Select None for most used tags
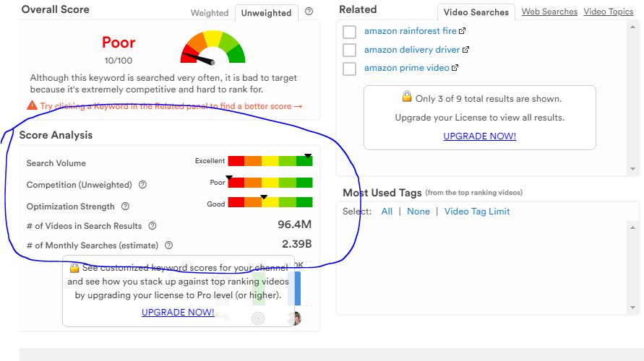 [x=418, y=212]
